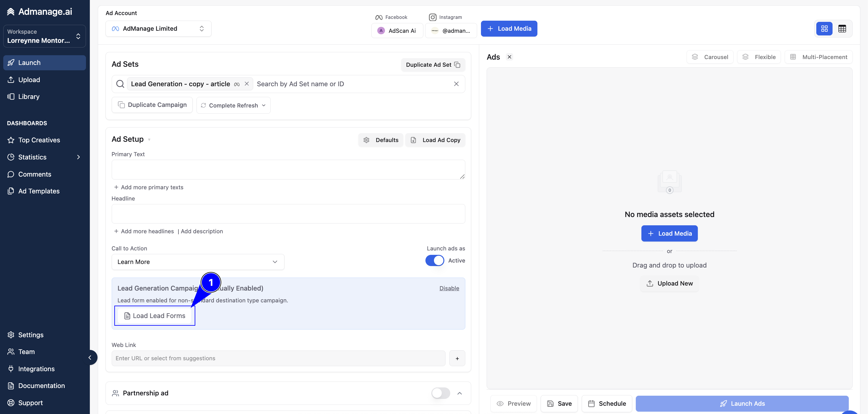Viewport: 868px width, 414px height.
Task: Toggle the Launch ads as Active switch
Action: [x=435, y=260]
